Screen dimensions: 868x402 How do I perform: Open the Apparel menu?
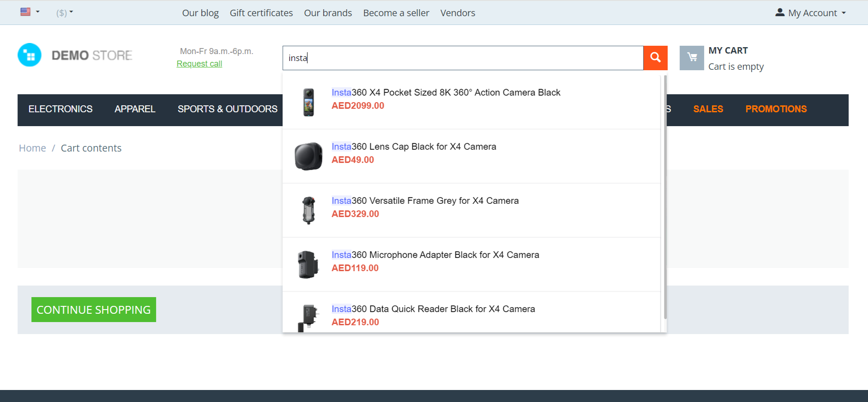point(135,109)
